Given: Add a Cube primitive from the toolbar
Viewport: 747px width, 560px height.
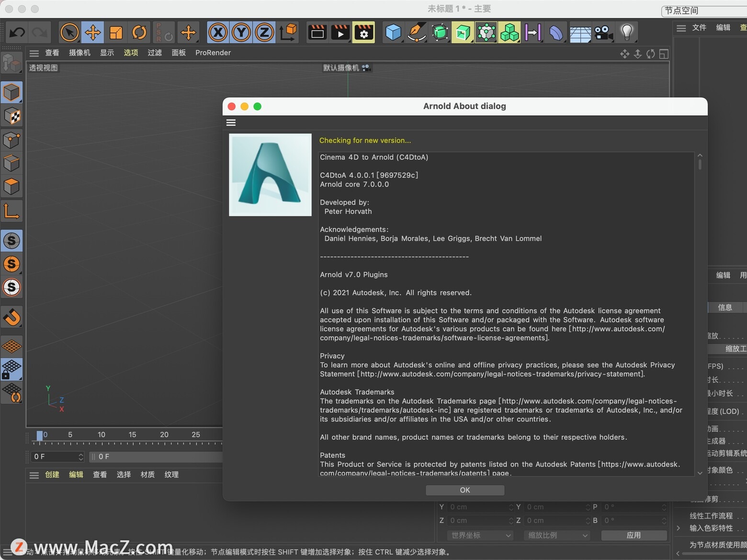Looking at the screenshot, I should [393, 32].
